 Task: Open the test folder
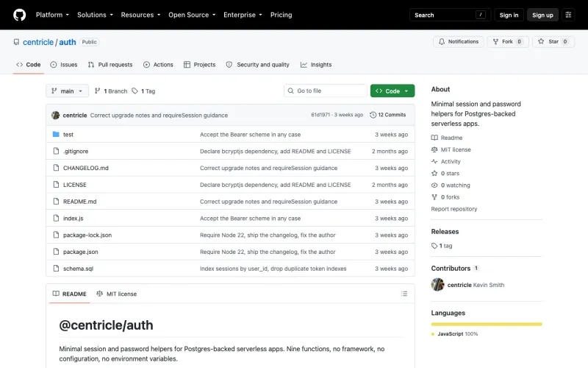(68, 135)
